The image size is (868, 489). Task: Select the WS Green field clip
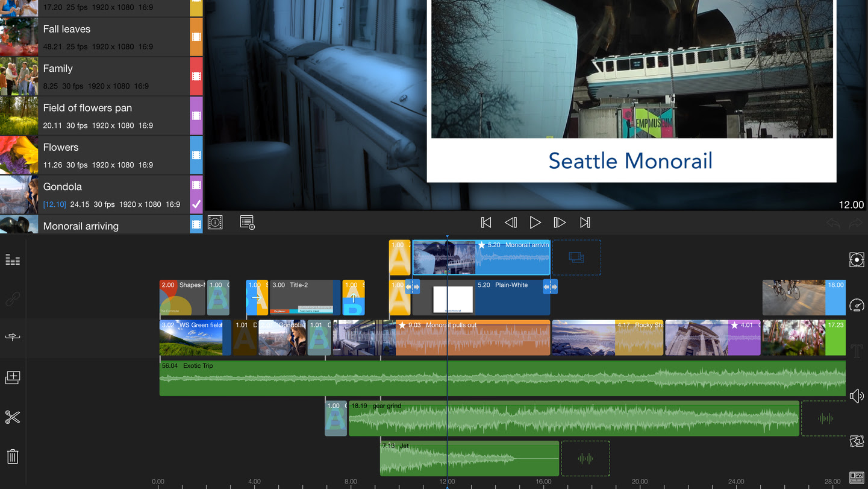pos(195,338)
